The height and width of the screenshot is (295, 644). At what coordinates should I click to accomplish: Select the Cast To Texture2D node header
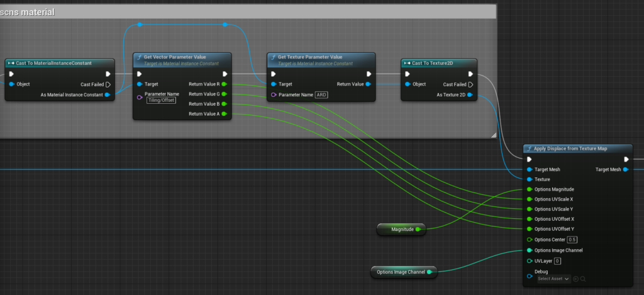click(x=438, y=64)
